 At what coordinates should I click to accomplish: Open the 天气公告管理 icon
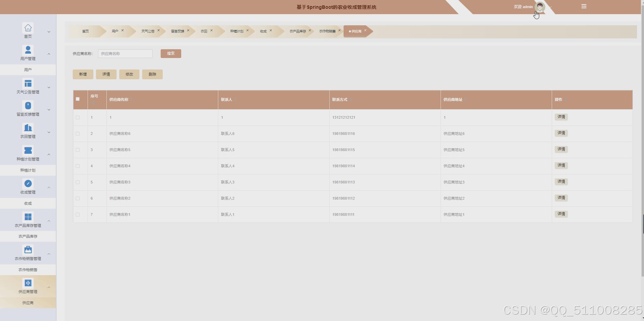(28, 83)
